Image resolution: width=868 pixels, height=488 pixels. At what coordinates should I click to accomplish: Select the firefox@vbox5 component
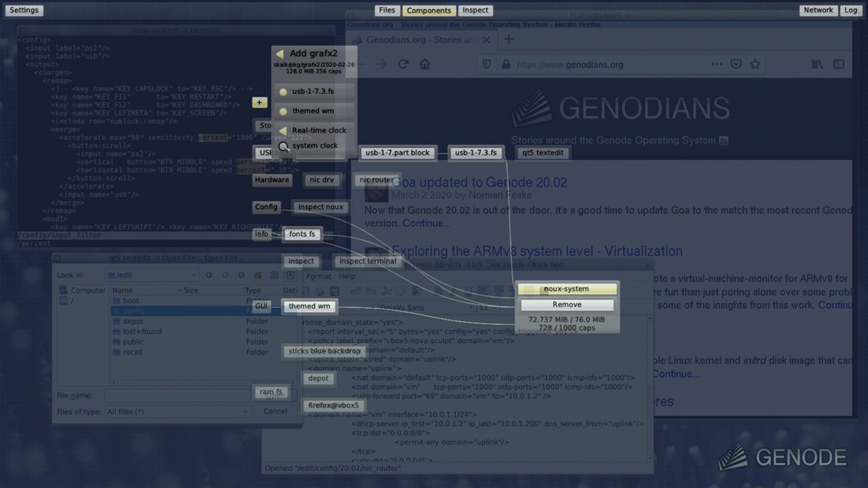pyautogui.click(x=333, y=405)
